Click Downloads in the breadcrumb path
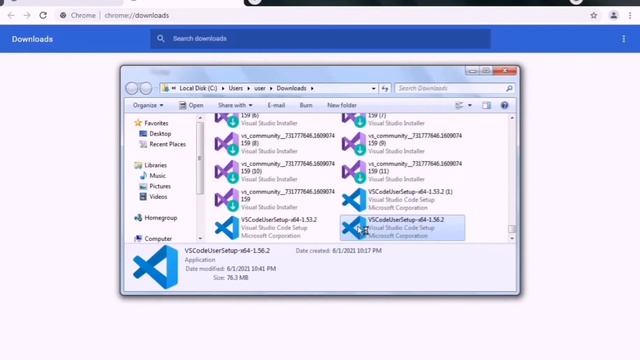This screenshot has width=640, height=360. pos(291,88)
